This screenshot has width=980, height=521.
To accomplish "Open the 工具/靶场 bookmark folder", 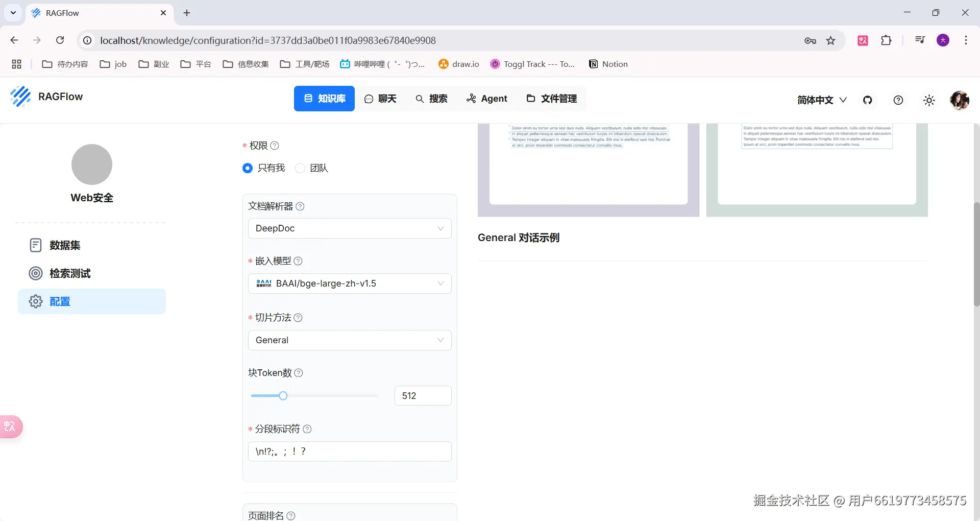I will coord(305,64).
